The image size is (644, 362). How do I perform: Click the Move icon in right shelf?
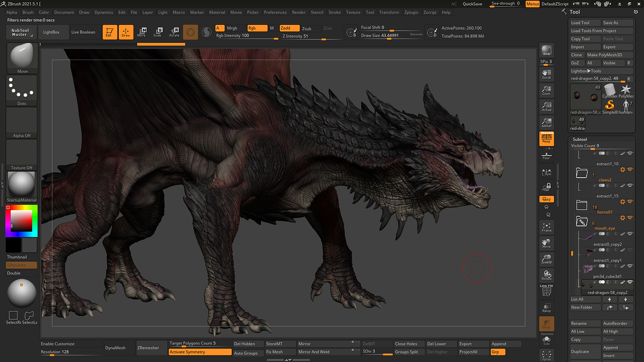click(546, 243)
